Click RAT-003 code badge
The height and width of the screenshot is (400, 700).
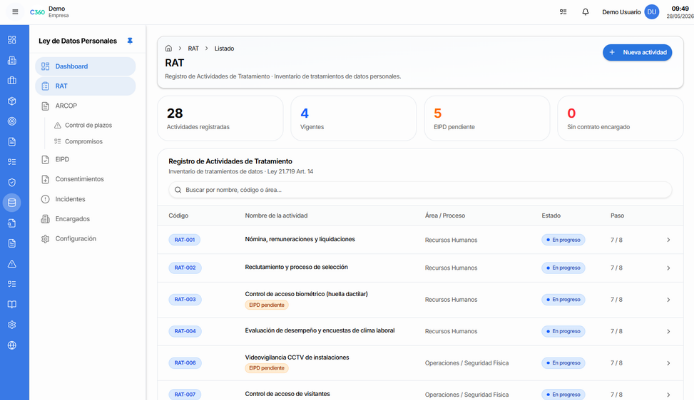185,300
